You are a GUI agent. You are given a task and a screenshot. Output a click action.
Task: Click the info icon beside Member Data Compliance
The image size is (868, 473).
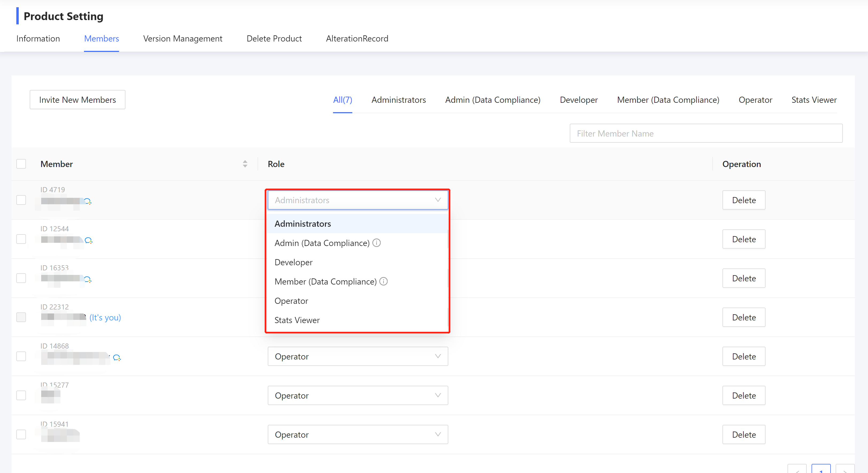tap(383, 281)
